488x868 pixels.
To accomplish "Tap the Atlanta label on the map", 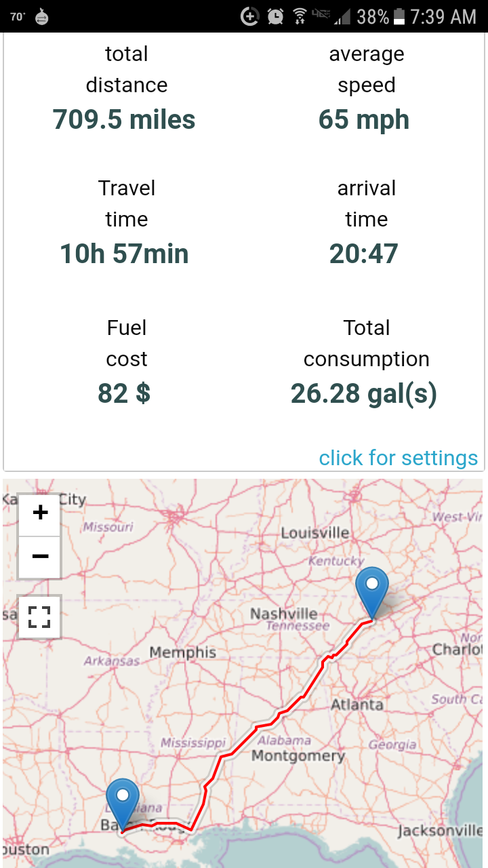I will click(357, 705).
